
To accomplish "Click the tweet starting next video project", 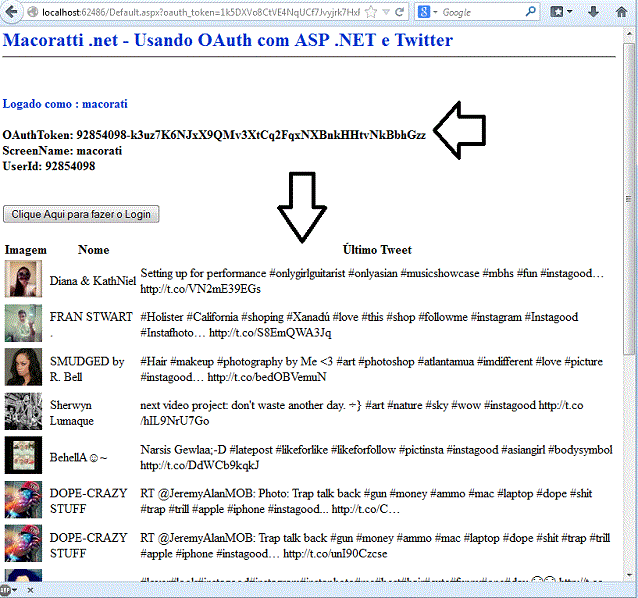I will 362,413.
